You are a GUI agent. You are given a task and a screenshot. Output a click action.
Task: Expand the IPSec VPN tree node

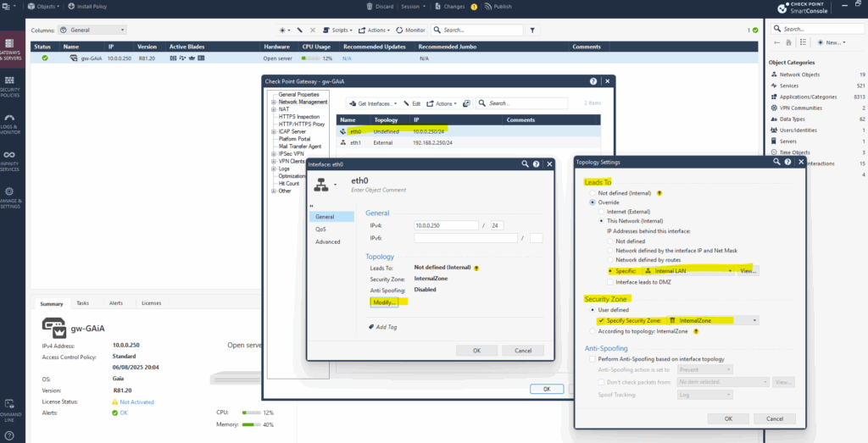point(274,154)
